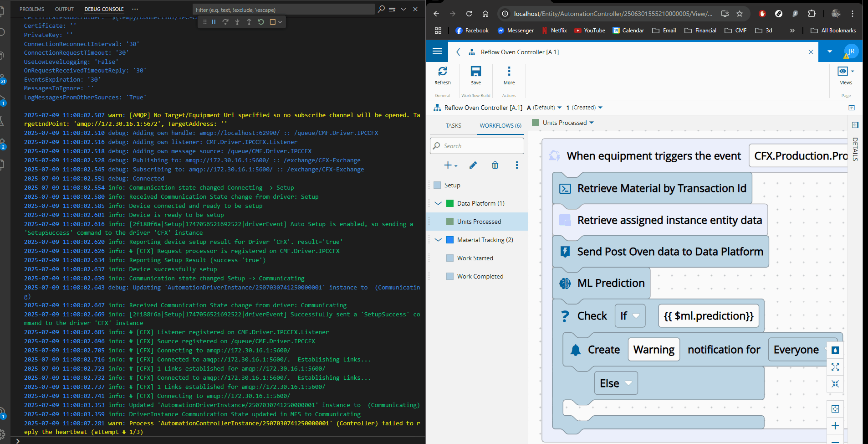Image resolution: width=868 pixels, height=444 pixels.
Task: Toggle the canvas color mode droplet button
Action: click(835, 350)
